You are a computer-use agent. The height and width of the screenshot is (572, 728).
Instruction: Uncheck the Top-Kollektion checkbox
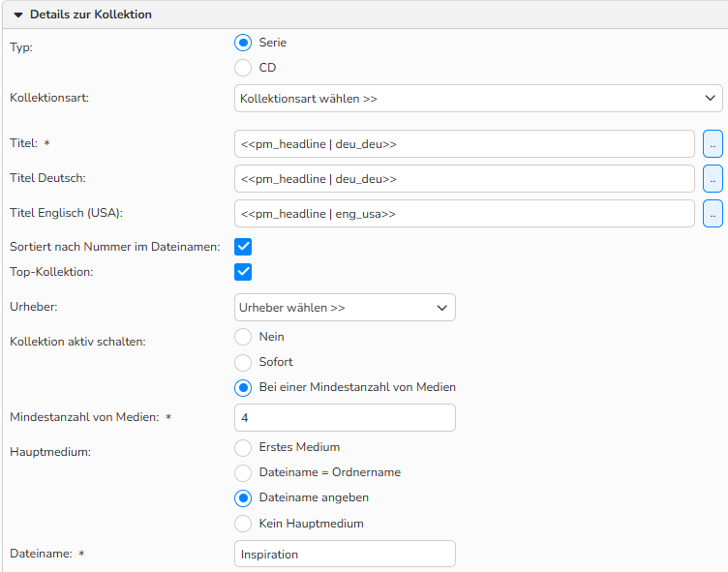[243, 272]
